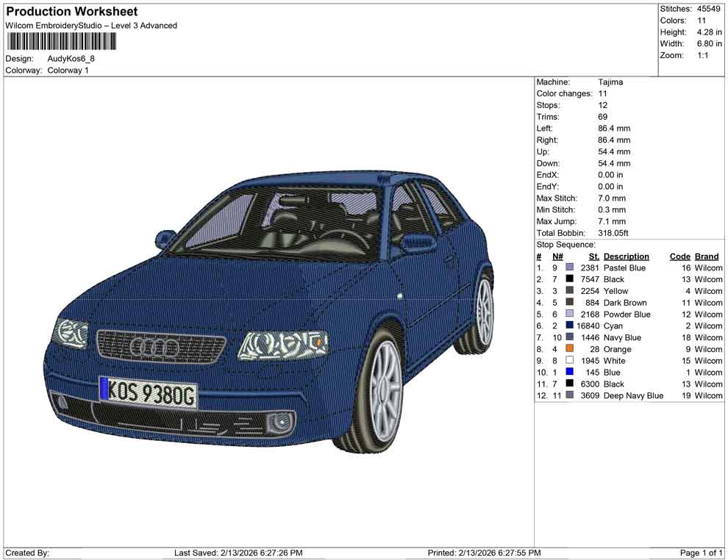Click the Max Stitch value 7.0 mm
The image size is (728, 560).
pos(612,198)
